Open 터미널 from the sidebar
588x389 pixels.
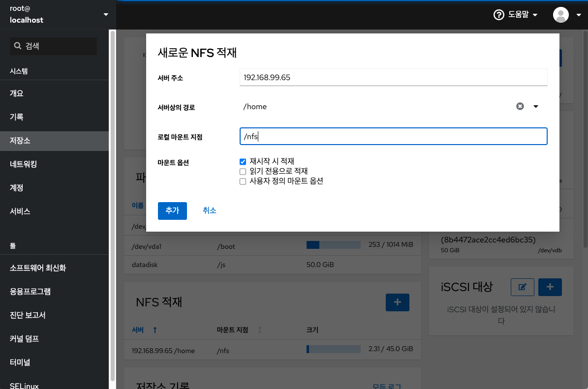click(x=20, y=362)
